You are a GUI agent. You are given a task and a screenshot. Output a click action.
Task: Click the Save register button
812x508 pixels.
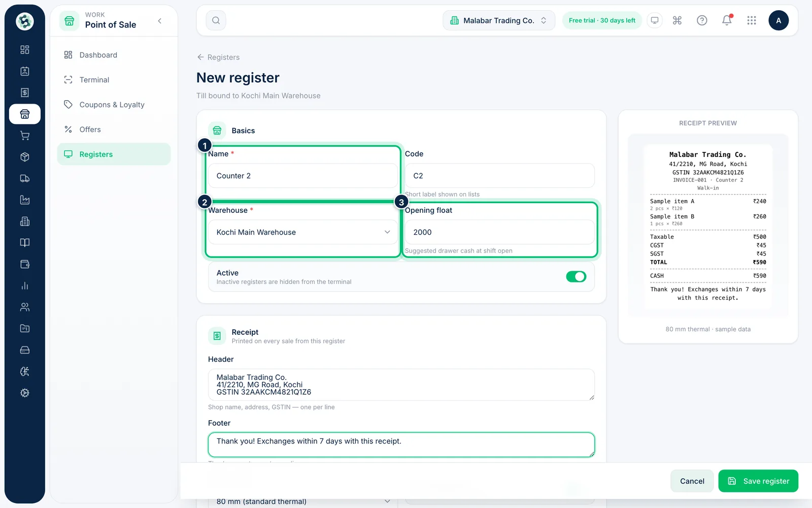pyautogui.click(x=758, y=481)
